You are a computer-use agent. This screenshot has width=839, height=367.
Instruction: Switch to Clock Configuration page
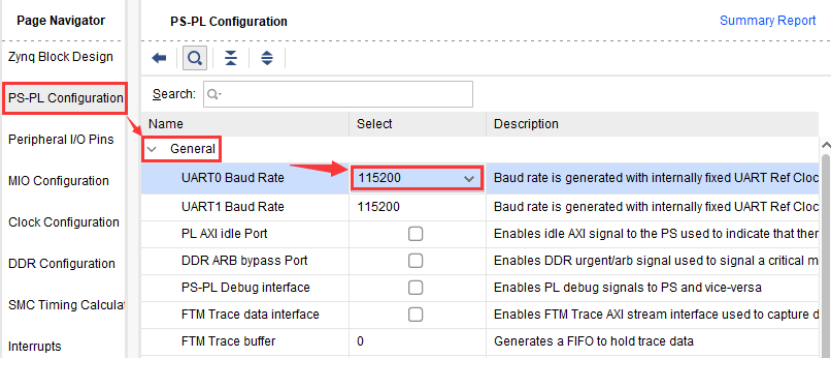(x=64, y=222)
